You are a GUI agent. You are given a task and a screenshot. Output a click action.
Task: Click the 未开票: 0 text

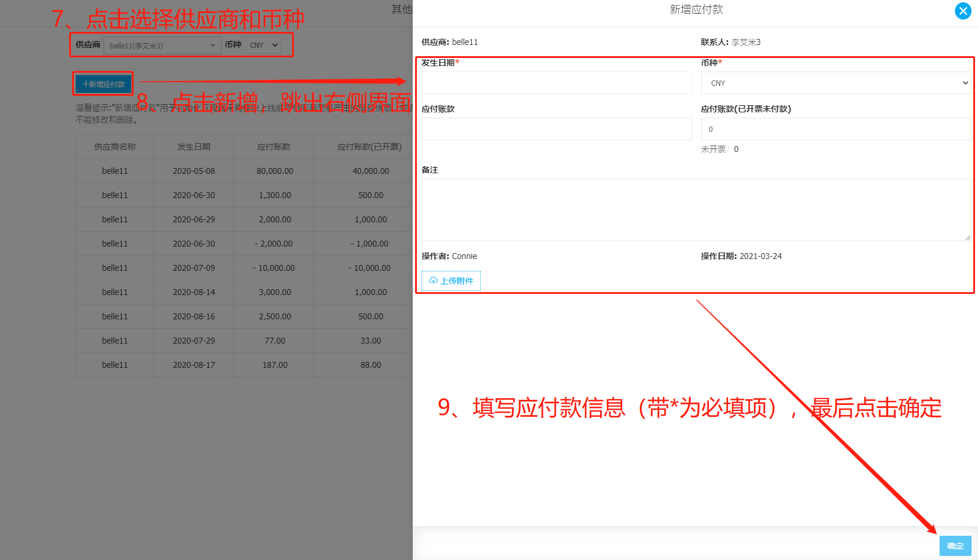[x=720, y=149]
